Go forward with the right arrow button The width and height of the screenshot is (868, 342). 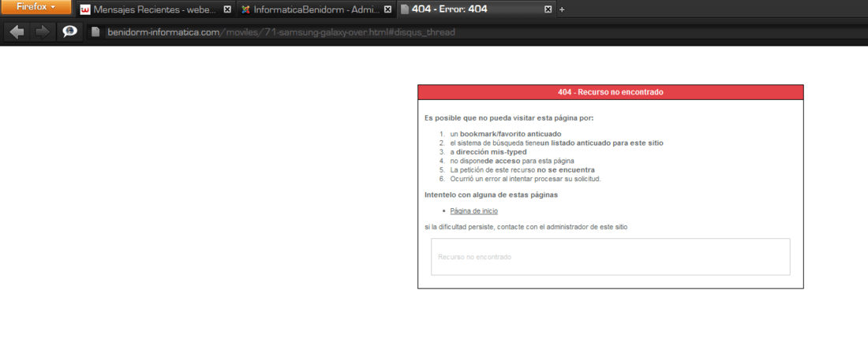click(x=42, y=32)
